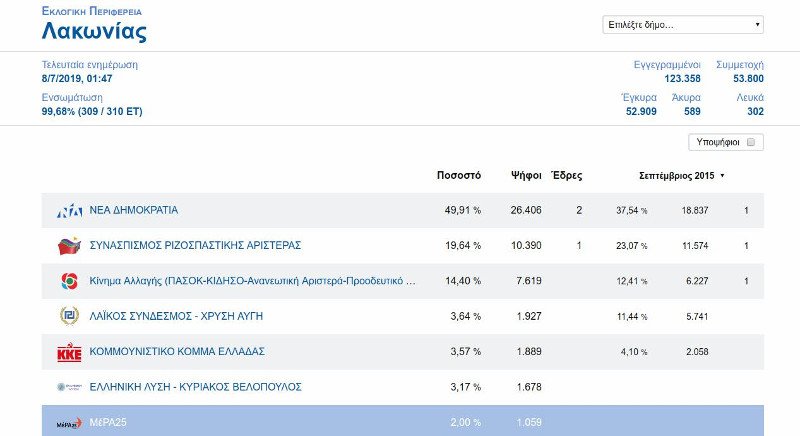800x436 pixels.
Task: Click the Συμμετοχή label
Action: click(740, 65)
